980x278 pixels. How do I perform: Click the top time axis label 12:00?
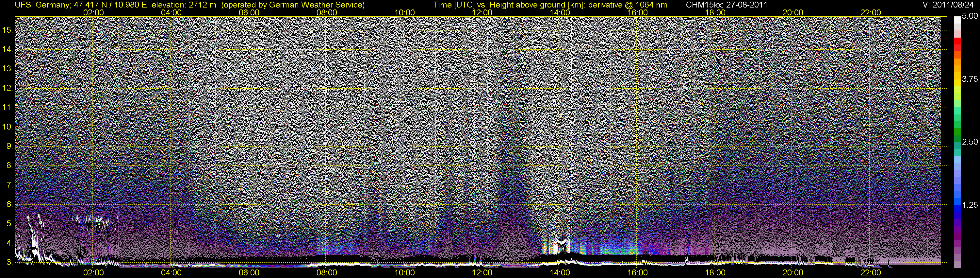pos(482,12)
